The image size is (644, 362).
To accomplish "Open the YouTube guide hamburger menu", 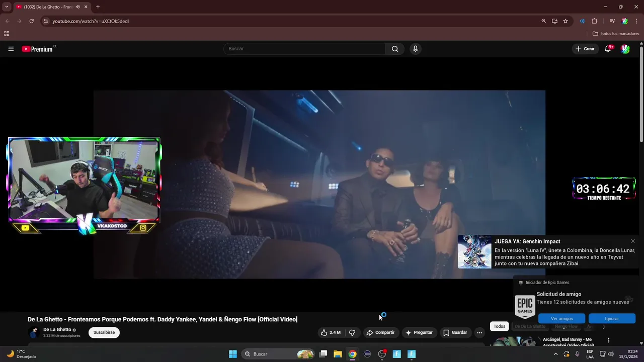I will 11,49.
